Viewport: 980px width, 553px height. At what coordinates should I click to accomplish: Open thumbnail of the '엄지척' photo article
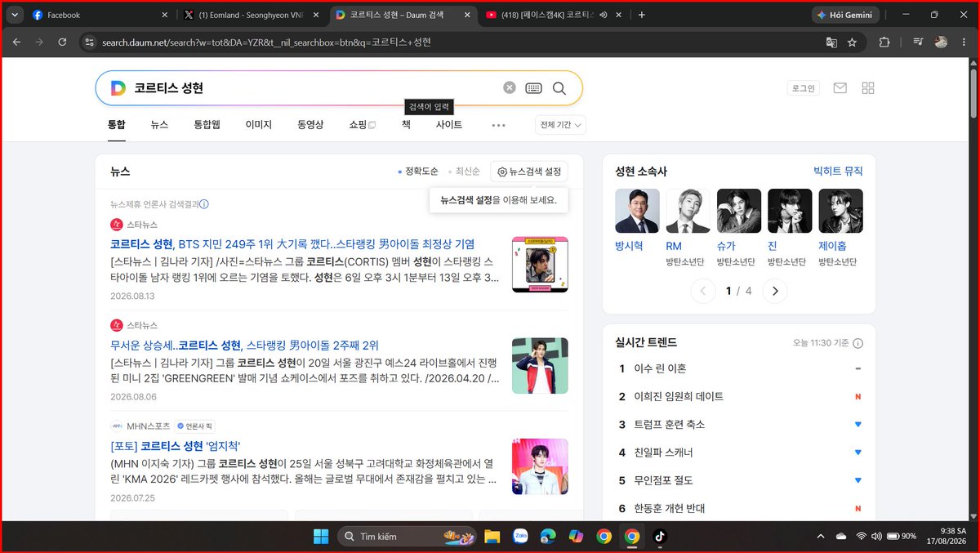tap(540, 467)
